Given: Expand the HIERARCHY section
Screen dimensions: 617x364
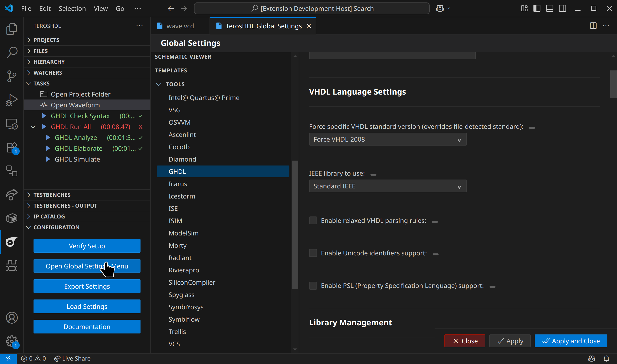Looking at the screenshot, I should [x=87, y=62].
